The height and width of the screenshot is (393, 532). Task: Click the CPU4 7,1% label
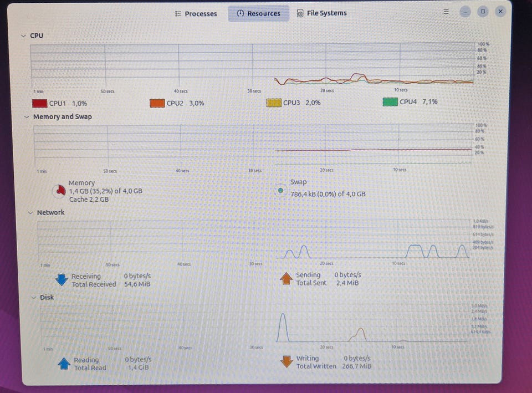(419, 101)
